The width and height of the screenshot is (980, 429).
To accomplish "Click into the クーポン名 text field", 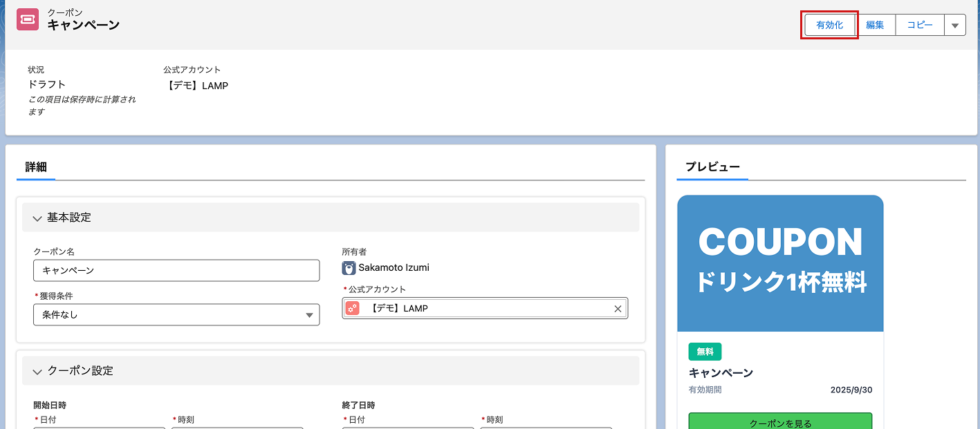I will (x=176, y=271).
